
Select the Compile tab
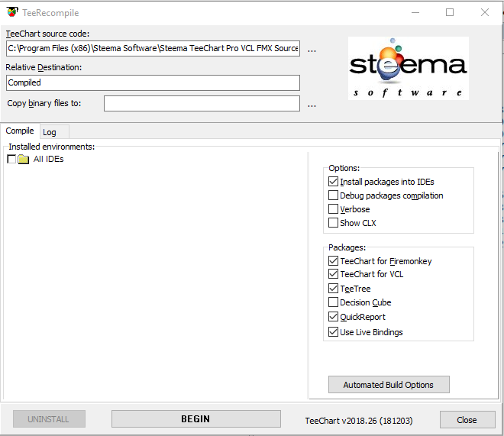[20, 131]
